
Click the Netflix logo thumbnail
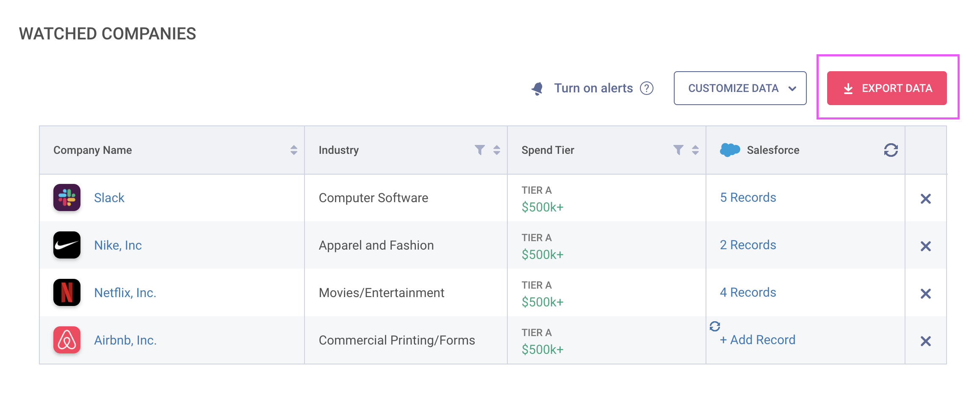pyautogui.click(x=67, y=292)
